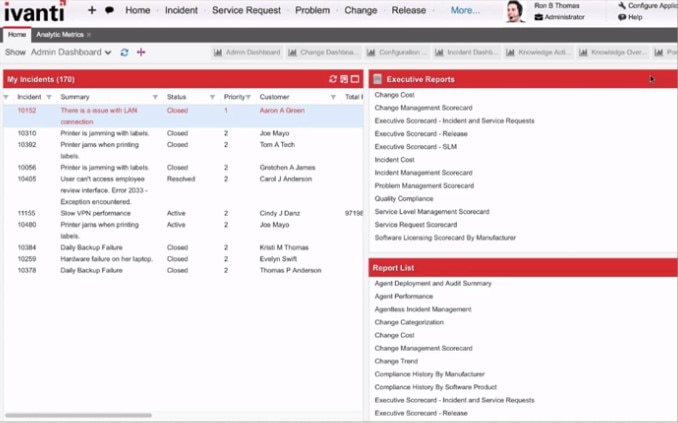Open the Incident Cost report
The image size is (678, 423).
click(x=394, y=160)
